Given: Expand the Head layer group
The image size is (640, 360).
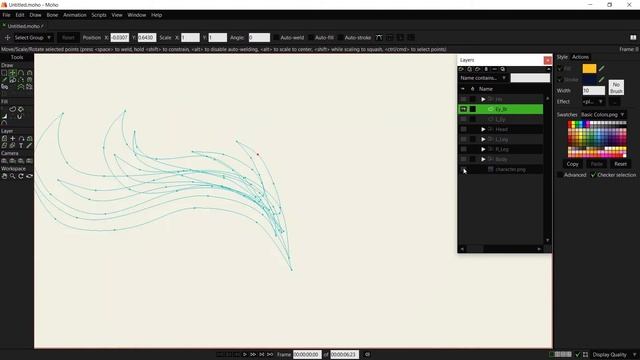Looking at the screenshot, I should [483, 129].
